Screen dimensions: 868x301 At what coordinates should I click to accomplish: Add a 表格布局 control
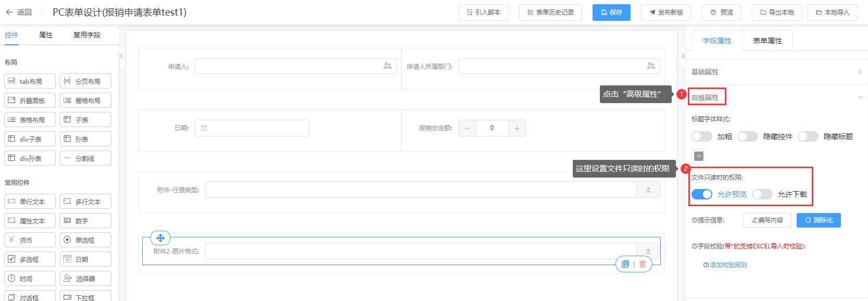pyautogui.click(x=30, y=120)
